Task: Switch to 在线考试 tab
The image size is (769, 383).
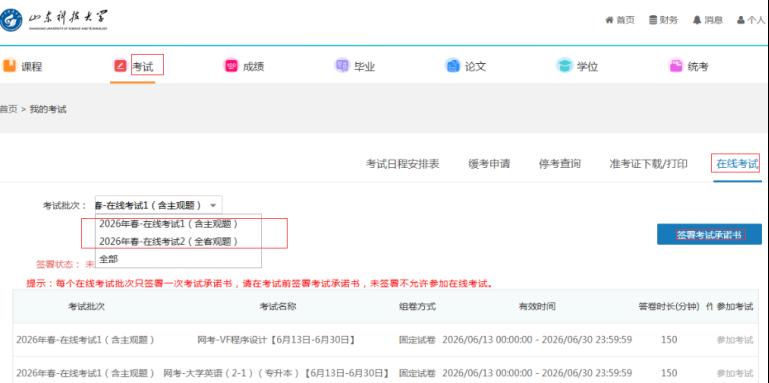Action: point(737,164)
